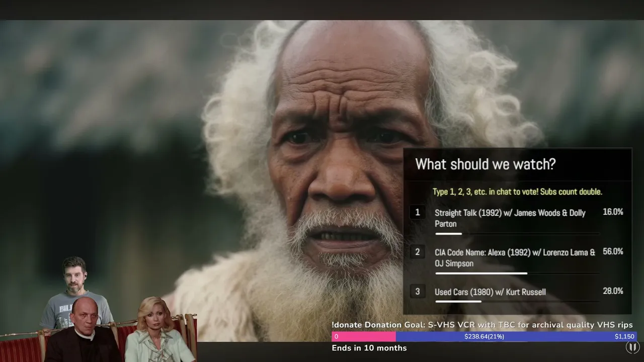Screen dimensions: 644x362
Task: Click the "!donate Donation Goal" banner text
Action: pyautogui.click(x=482, y=325)
